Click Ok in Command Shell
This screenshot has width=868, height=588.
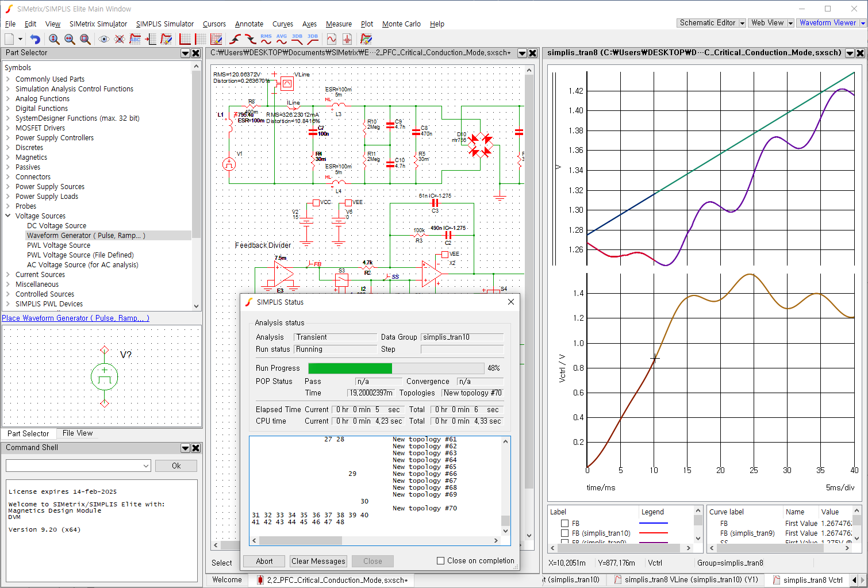176,466
